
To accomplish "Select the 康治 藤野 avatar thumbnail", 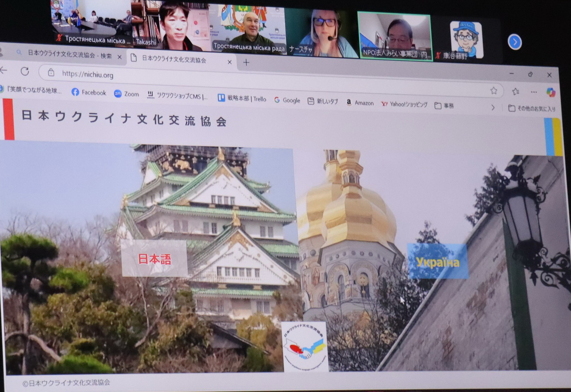I will click(x=466, y=39).
